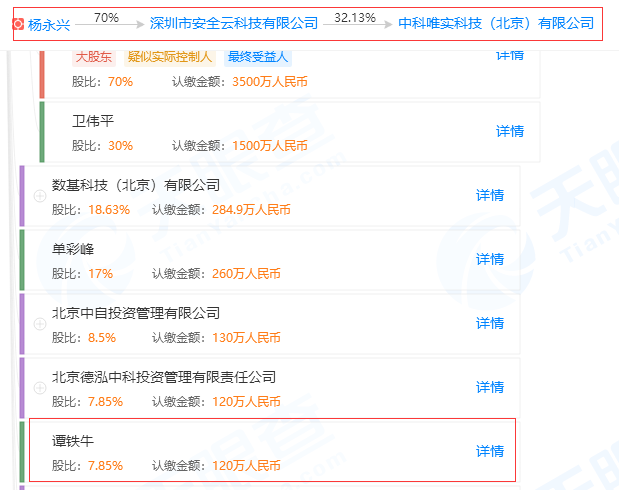Open 详情 for 数基科技（北京）有限公司
The width and height of the screenshot is (619, 490).
490,195
